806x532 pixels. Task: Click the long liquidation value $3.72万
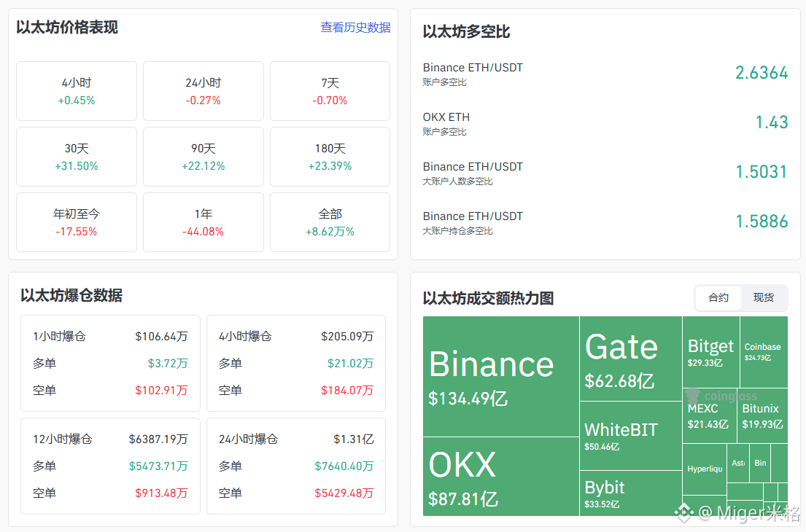[x=168, y=364]
